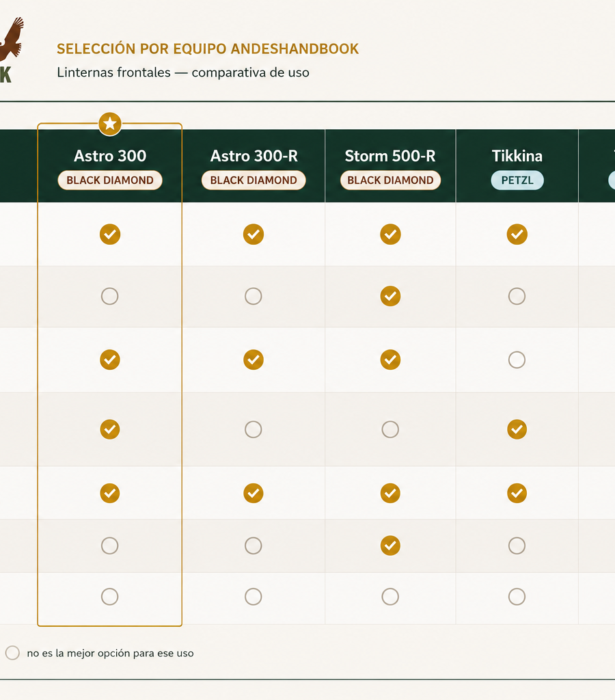Click Astro 300-R's checkmark in the third row

[x=254, y=360]
